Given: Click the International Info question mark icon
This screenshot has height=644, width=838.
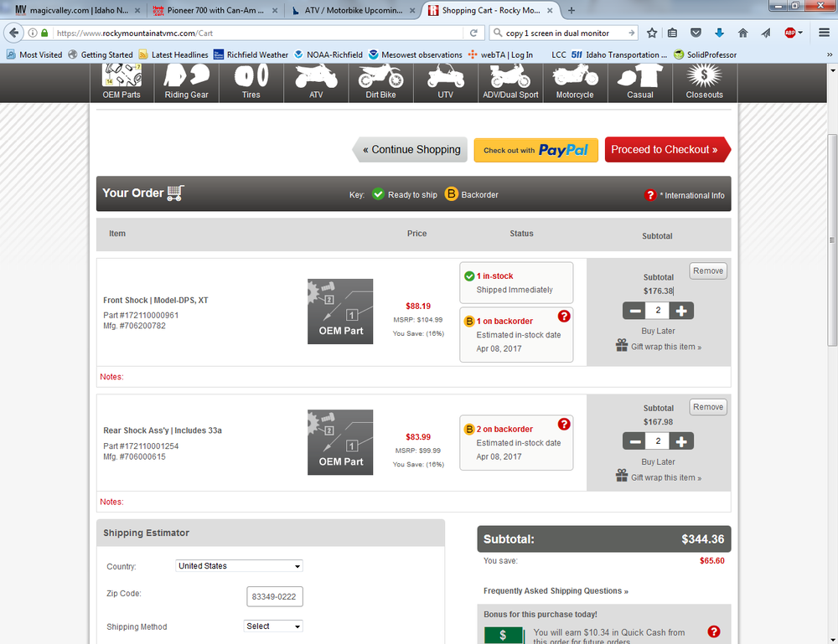Looking at the screenshot, I should click(650, 195).
